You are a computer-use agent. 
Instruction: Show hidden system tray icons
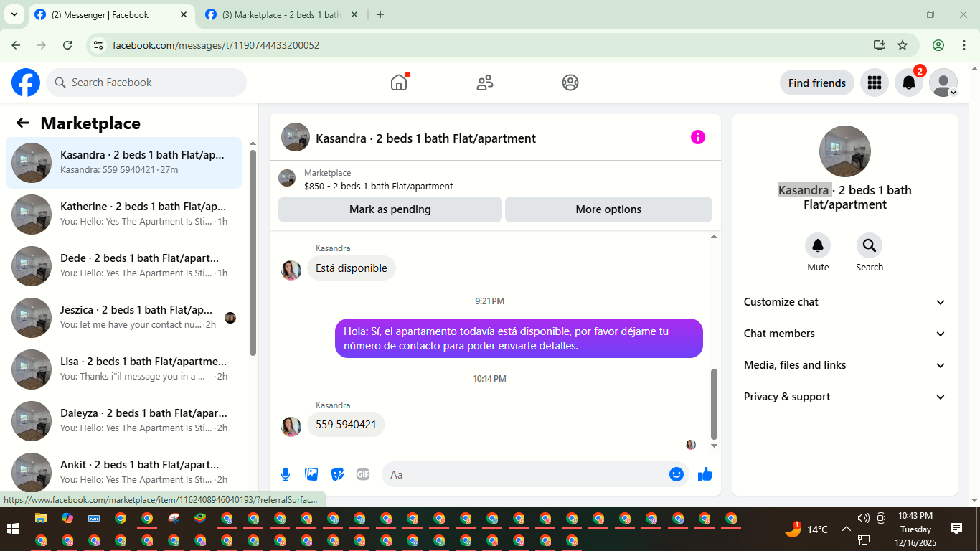846,529
